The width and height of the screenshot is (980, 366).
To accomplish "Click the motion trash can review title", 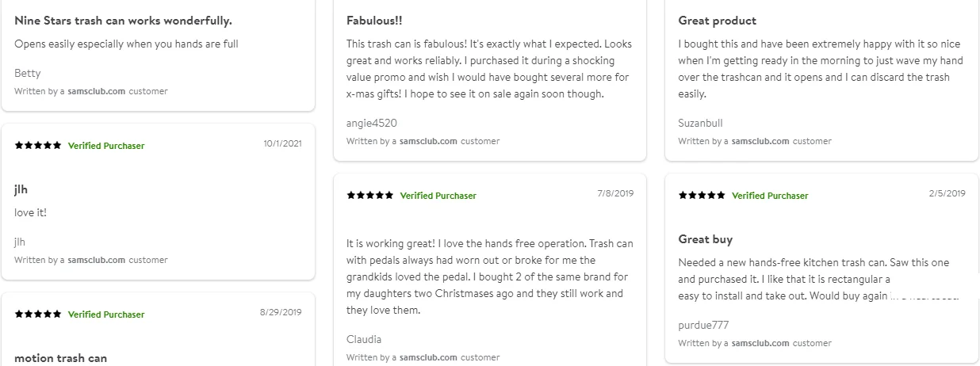I will (x=60, y=358).
